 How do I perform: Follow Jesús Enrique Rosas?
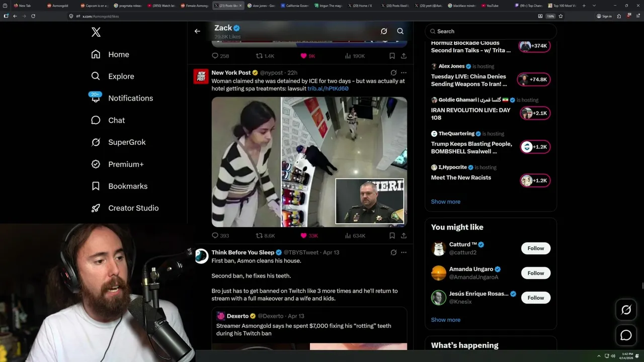pos(536,298)
